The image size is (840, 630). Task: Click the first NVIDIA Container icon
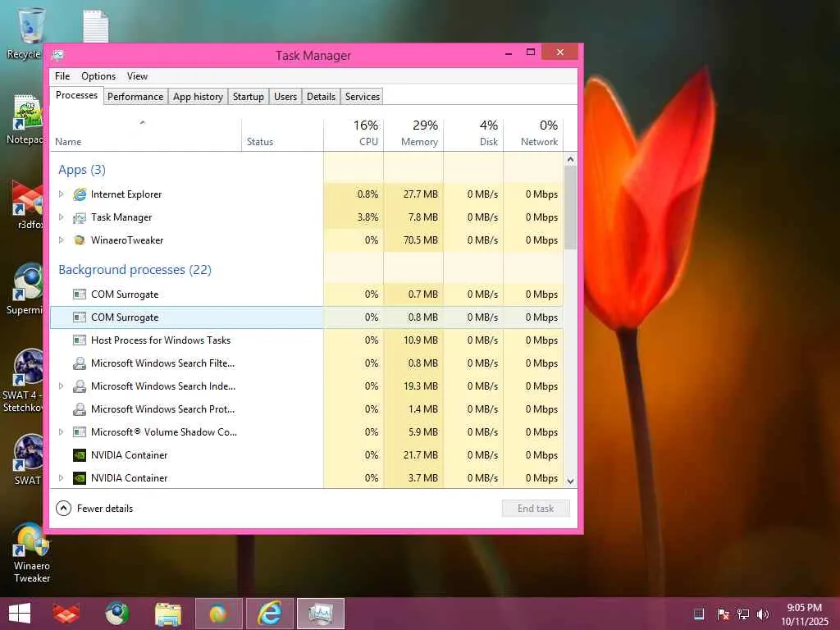pyautogui.click(x=80, y=454)
